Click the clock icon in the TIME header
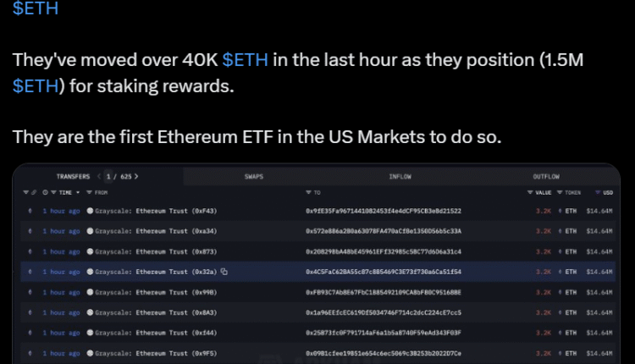 (x=45, y=193)
